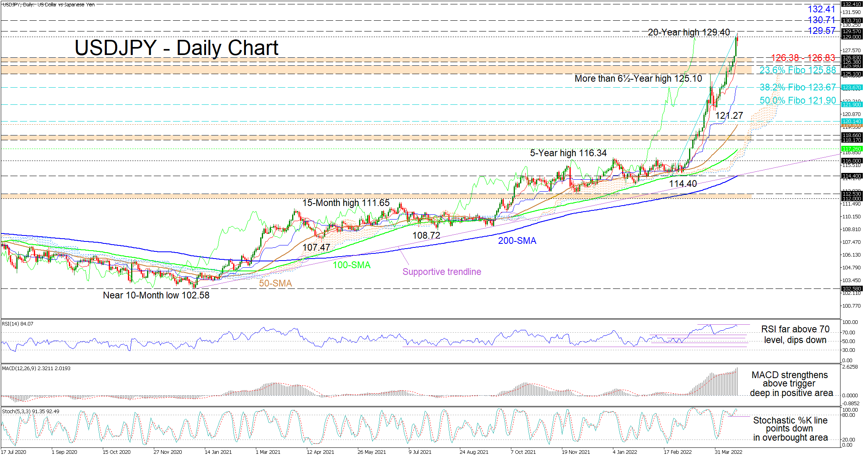Image resolution: width=868 pixels, height=457 pixels.
Task: Click the RSI(14) 84.07 indicator header
Action: (18, 324)
